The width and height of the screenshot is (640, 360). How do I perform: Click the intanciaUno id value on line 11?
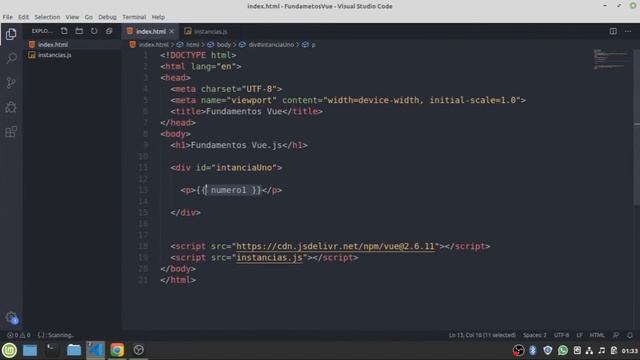tap(244, 168)
